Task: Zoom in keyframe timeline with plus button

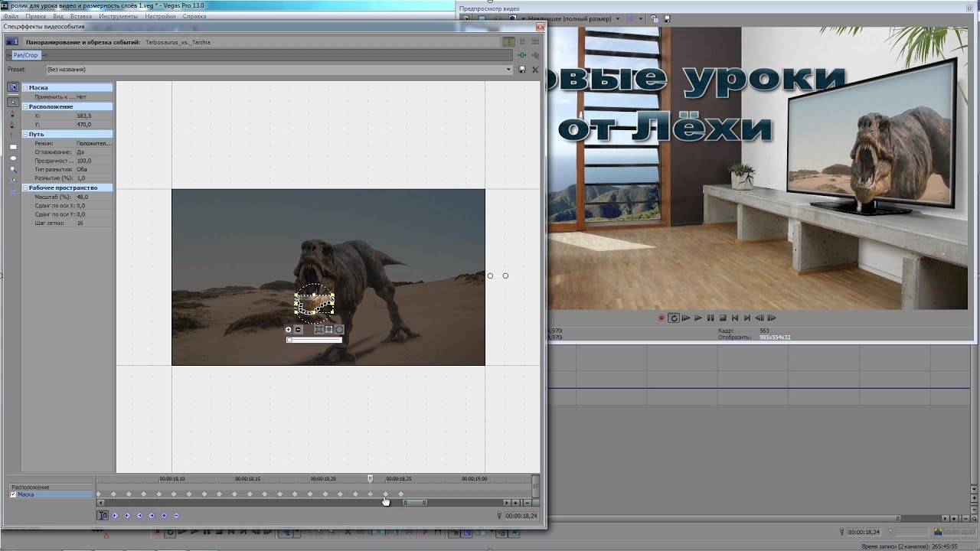Action: 515,503
